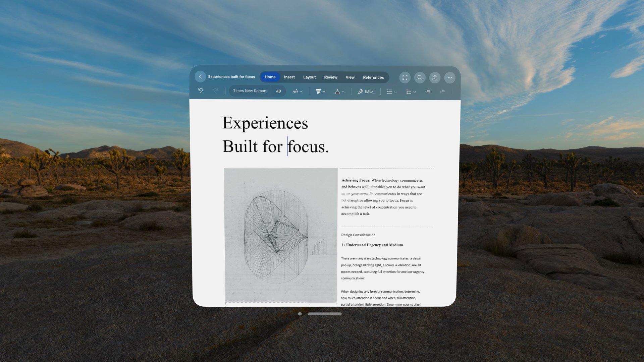Select the geometric sketch image
644x362 pixels.
coord(281,235)
